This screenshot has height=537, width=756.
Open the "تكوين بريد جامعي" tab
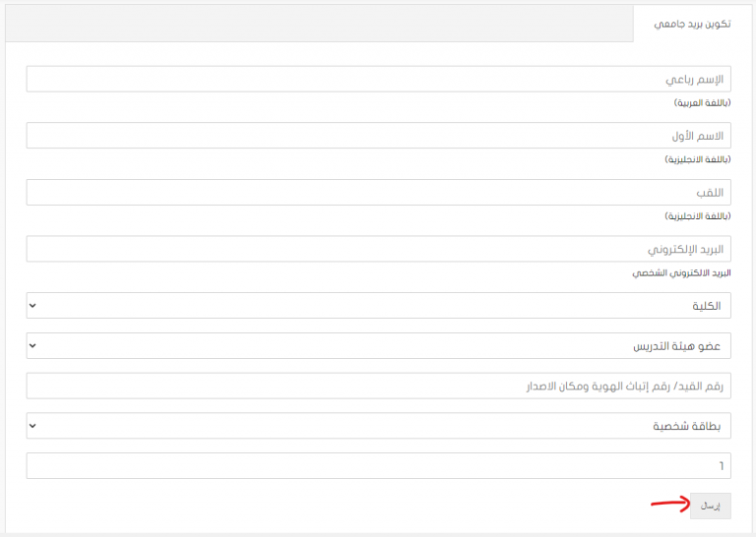[x=694, y=24]
